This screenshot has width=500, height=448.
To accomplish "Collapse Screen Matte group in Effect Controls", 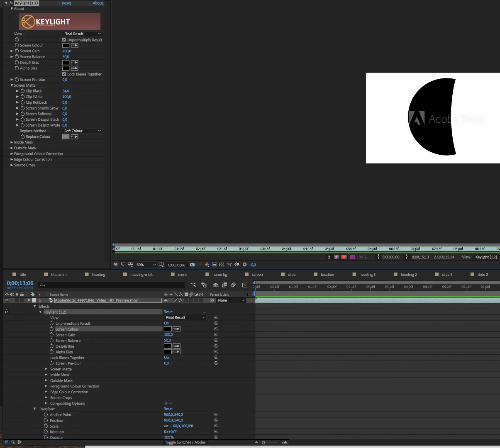I will 12,85.
